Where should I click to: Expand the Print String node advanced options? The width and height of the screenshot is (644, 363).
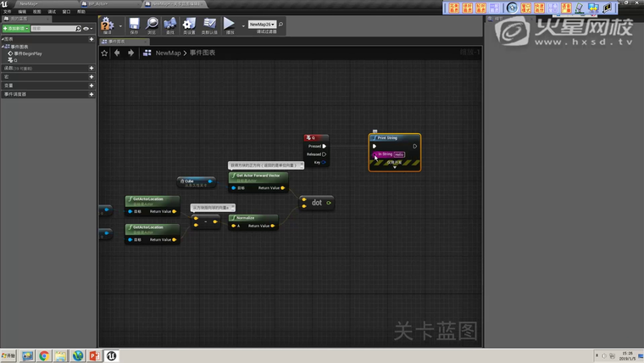click(395, 167)
